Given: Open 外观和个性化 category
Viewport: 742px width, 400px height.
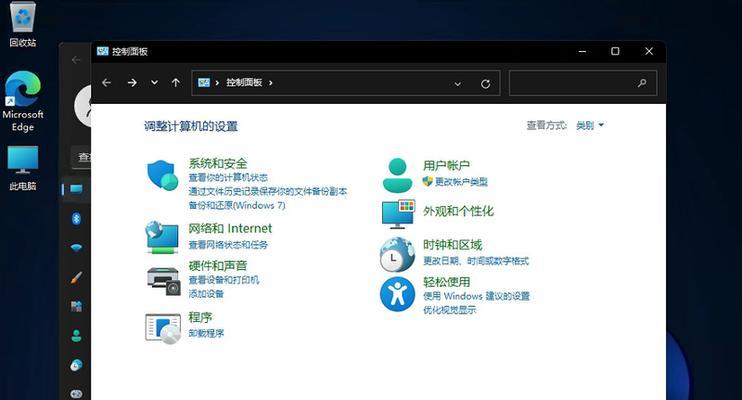Looking at the screenshot, I should 458,211.
